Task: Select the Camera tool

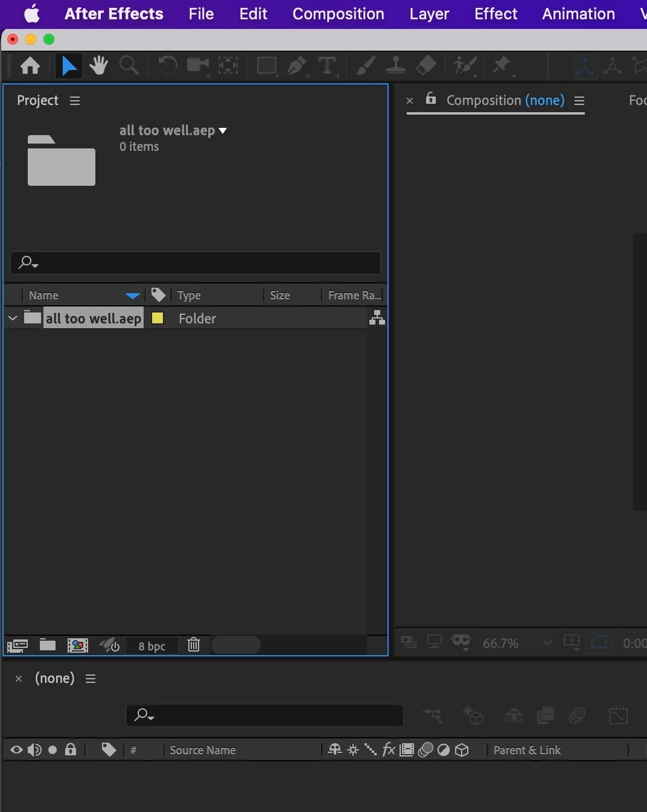Action: pos(197,65)
